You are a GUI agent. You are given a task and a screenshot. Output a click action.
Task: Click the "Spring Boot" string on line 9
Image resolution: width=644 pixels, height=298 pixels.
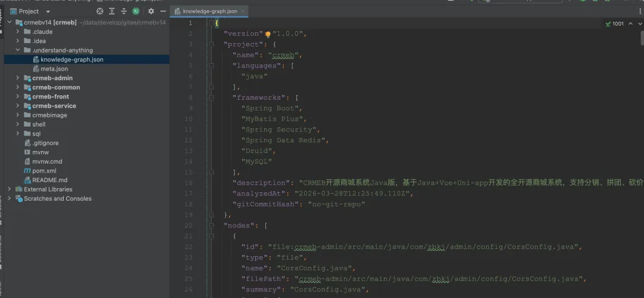[x=270, y=108]
